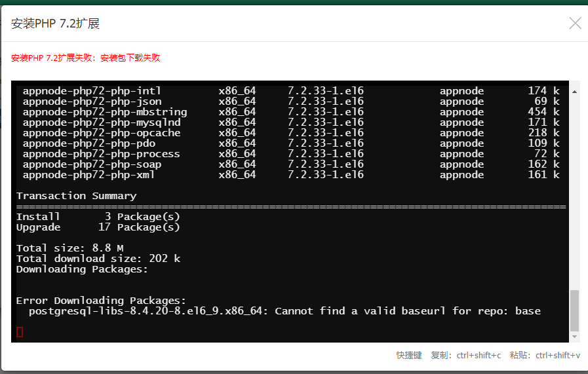Click the Error Downloading Packages line
This screenshot has width=588, height=374.
coord(101,301)
